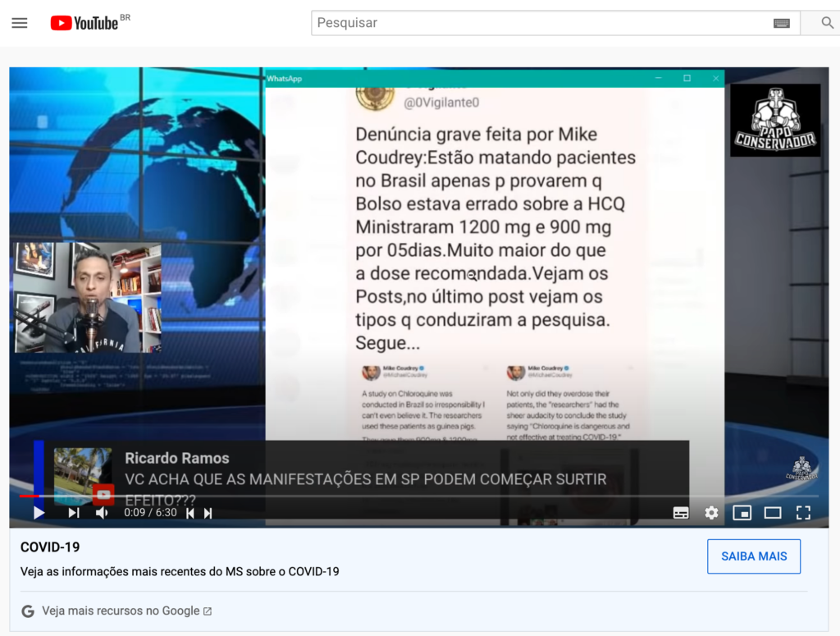Switch to theater mode
The width and height of the screenshot is (840, 636).
[x=772, y=513]
